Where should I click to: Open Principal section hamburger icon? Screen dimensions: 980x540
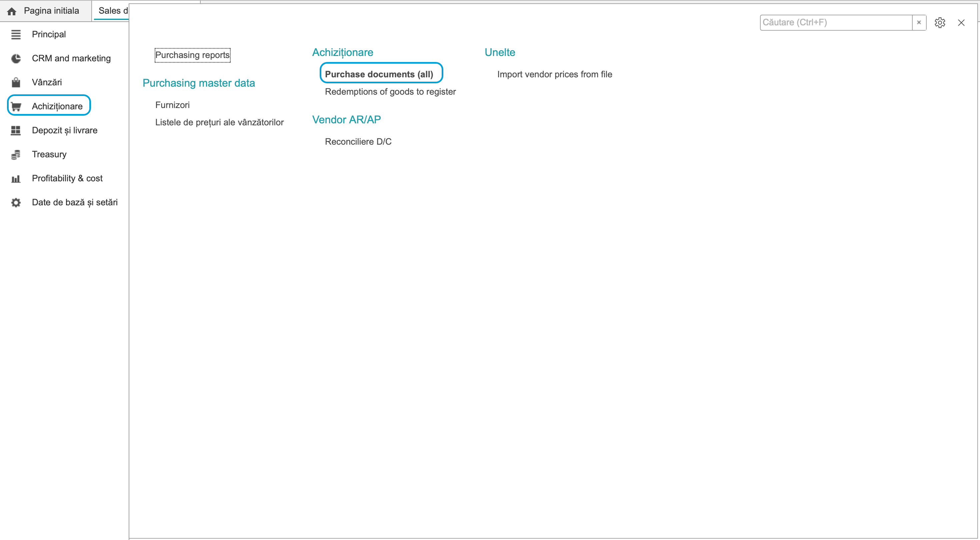(16, 35)
